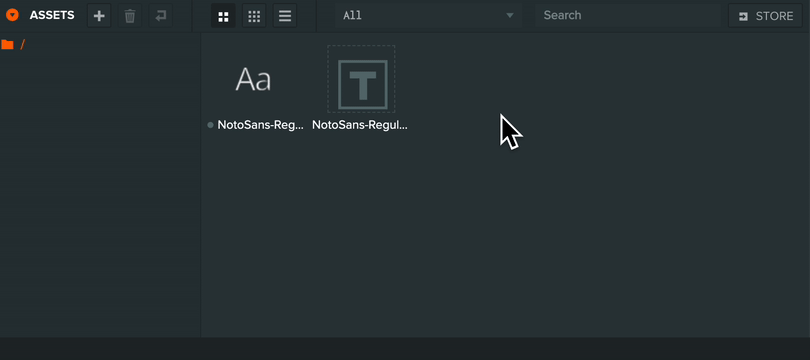The image size is (810, 360).
Task: Open the STORE
Action: tap(765, 16)
